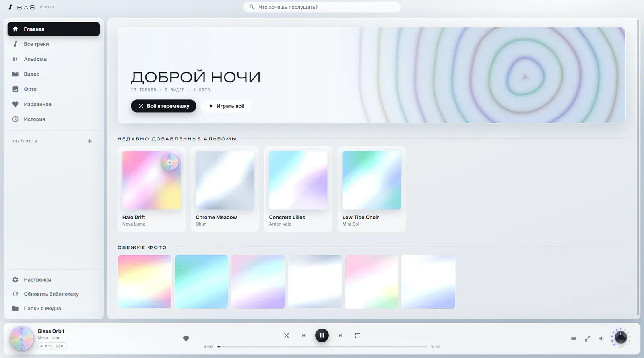This screenshot has height=358, width=644.
Task: Focus the search field Что хочешь послушать?
Action: pos(322,7)
